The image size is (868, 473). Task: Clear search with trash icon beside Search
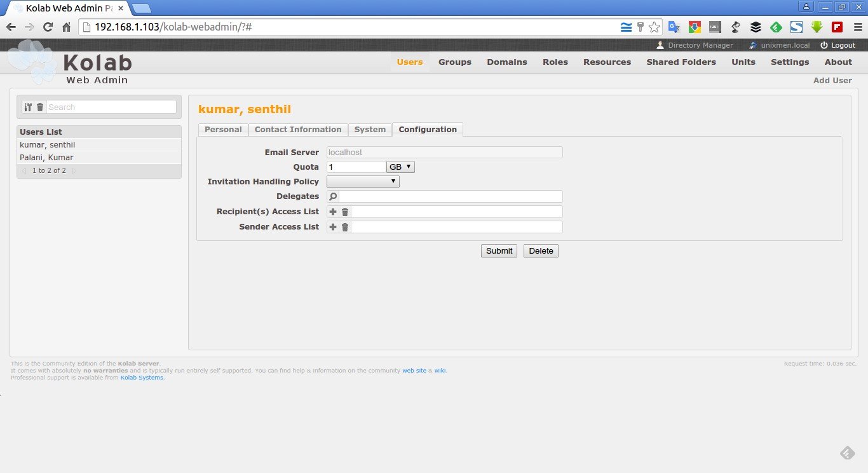point(40,107)
